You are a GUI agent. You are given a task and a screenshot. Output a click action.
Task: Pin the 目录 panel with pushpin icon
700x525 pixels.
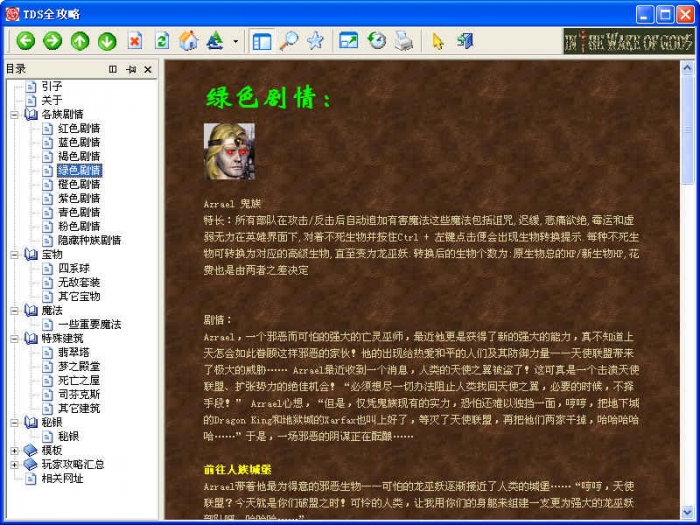point(131,69)
